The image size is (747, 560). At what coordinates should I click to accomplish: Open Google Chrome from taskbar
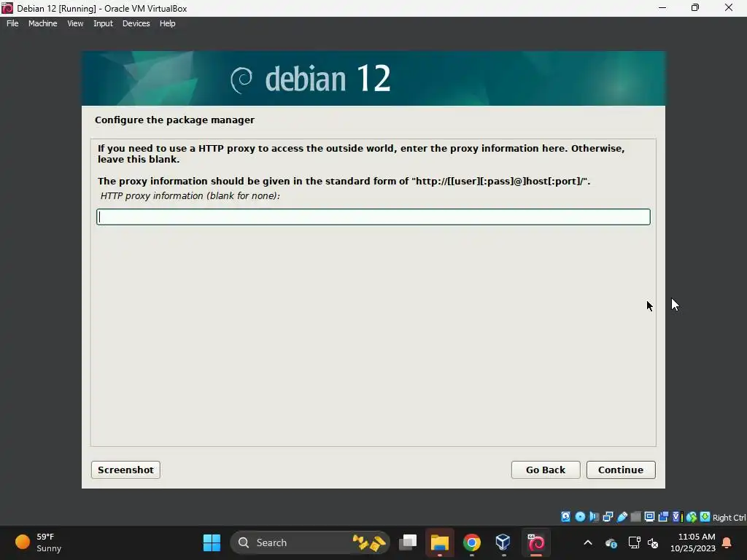click(472, 542)
